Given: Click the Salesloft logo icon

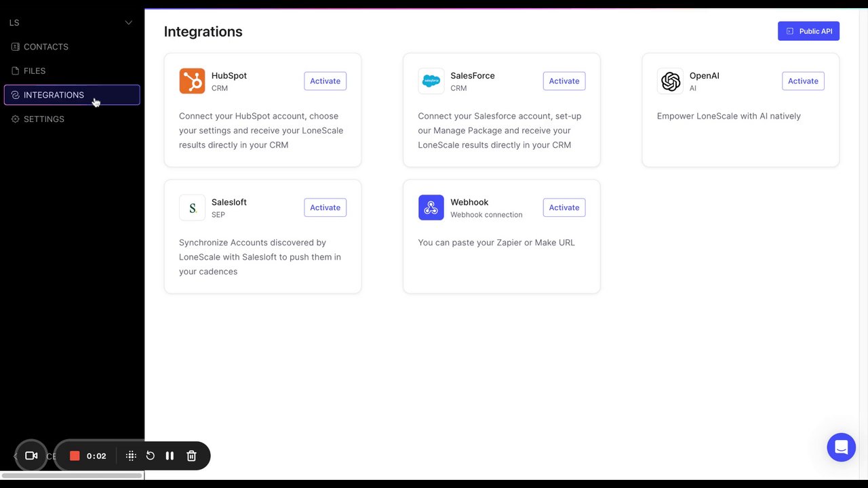Looking at the screenshot, I should [192, 207].
